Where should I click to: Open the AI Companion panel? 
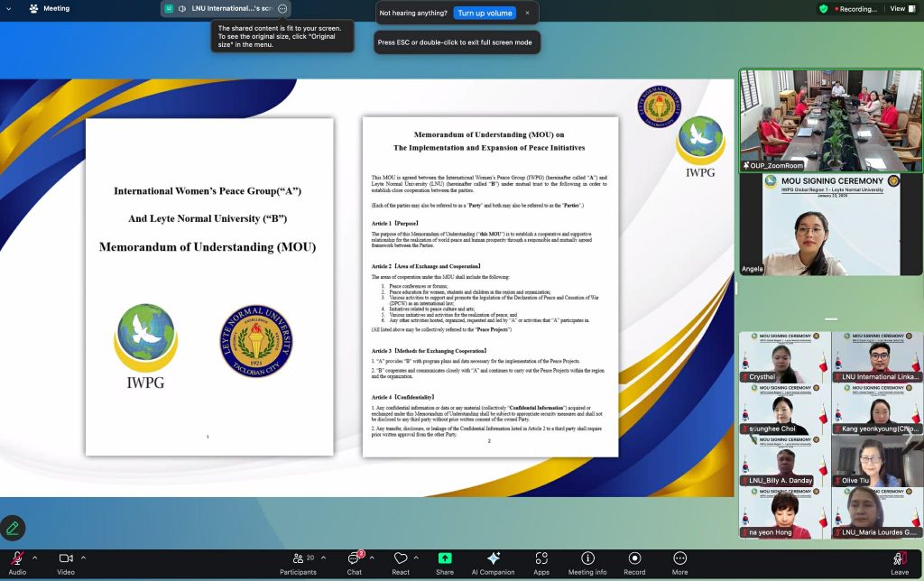[x=494, y=563]
